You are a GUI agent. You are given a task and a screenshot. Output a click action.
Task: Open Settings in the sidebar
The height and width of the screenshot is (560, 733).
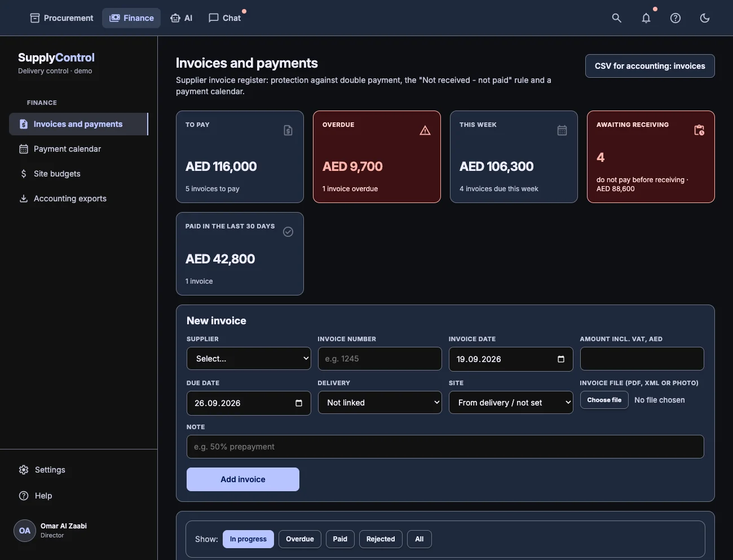(78, 470)
